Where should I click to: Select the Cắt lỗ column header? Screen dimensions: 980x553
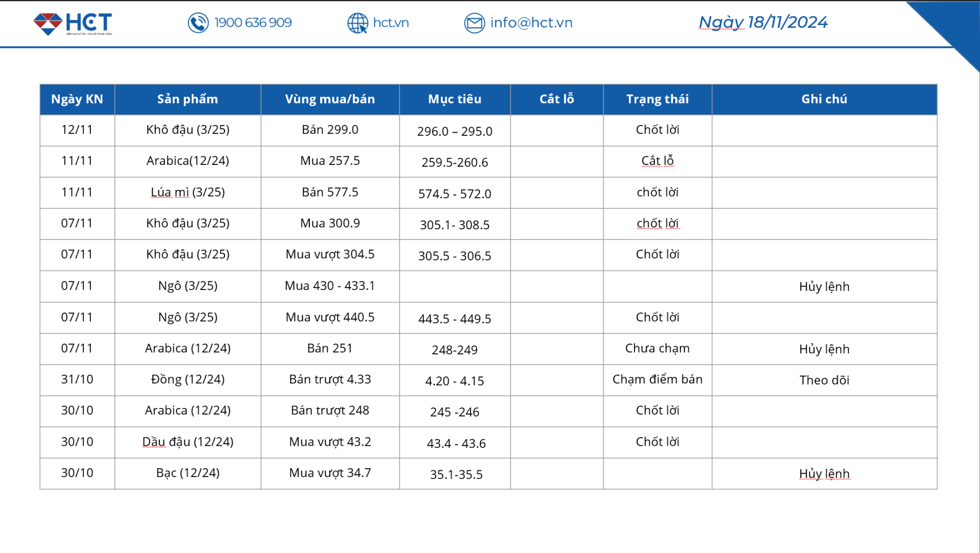pyautogui.click(x=556, y=99)
